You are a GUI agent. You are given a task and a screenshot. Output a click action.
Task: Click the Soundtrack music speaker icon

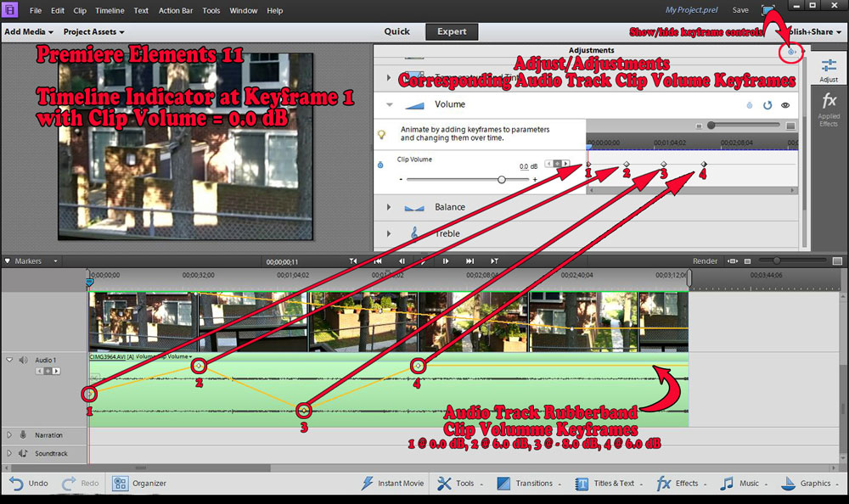click(x=23, y=453)
